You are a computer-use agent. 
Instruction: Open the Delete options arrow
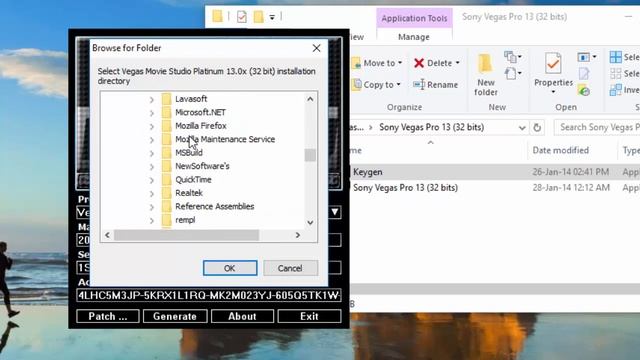[458, 63]
